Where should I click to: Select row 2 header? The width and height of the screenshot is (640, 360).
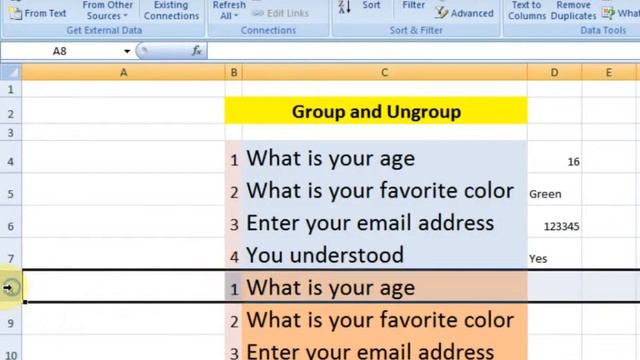(x=11, y=111)
